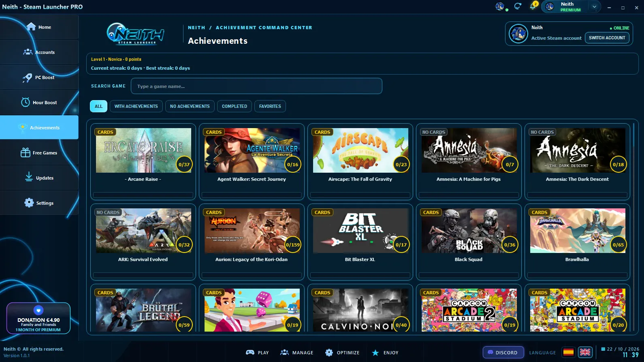Show Completed games filter
Image resolution: width=644 pixels, height=362 pixels.
(235, 106)
